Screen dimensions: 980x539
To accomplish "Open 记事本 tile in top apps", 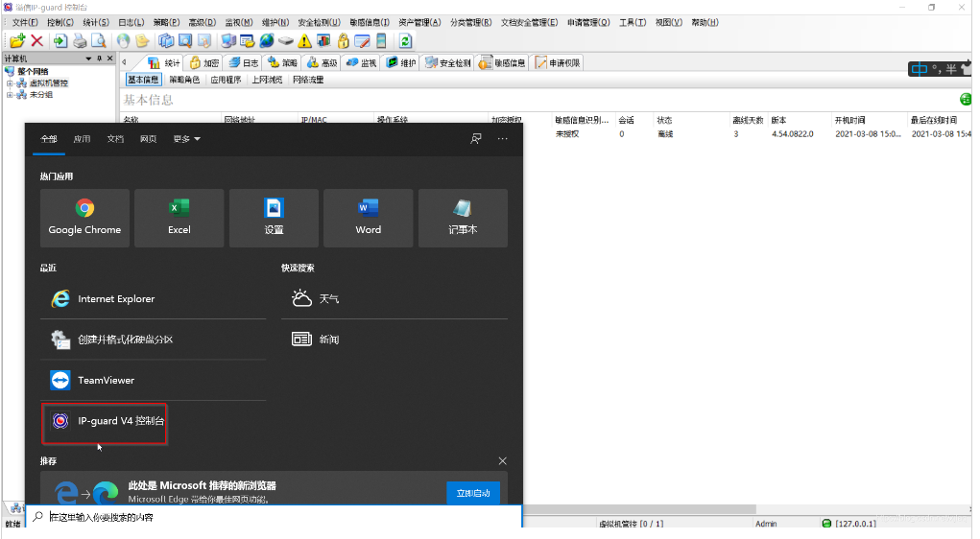I will click(x=464, y=218).
